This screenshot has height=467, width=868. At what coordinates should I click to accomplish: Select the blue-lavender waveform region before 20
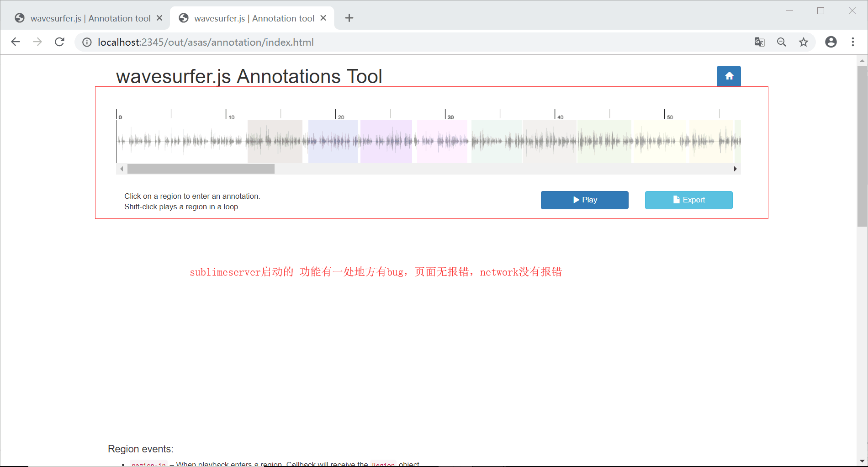[333, 141]
